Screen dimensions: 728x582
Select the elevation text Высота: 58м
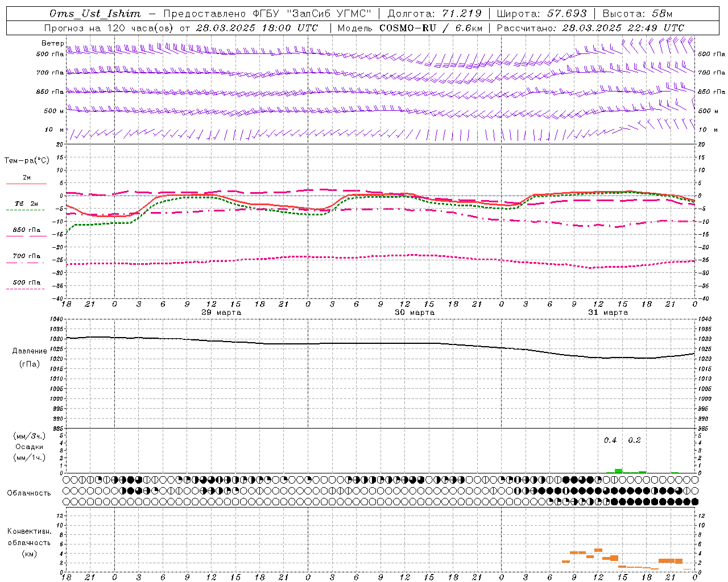click(637, 14)
